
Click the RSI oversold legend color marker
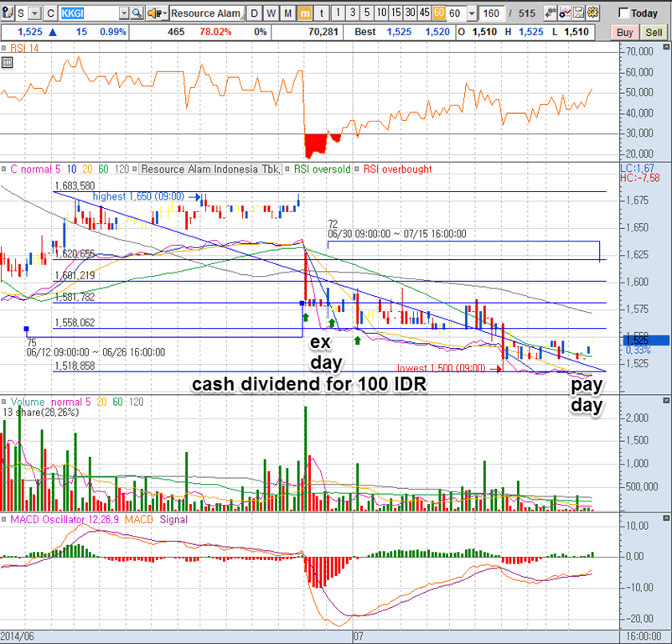point(287,169)
